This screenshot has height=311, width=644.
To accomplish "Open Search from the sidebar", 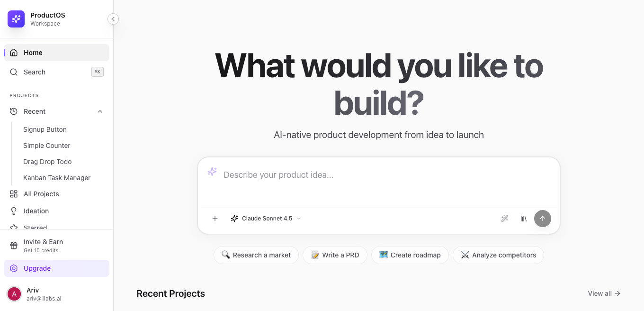I will 34,72.
